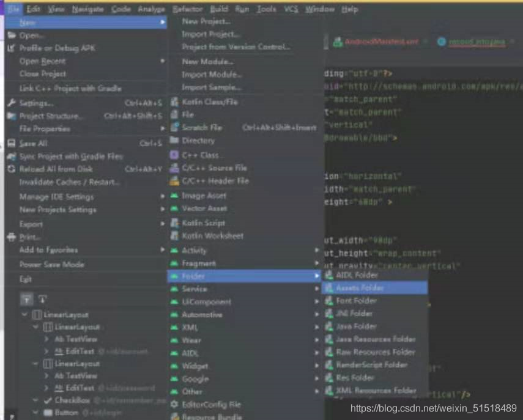Expand the root LinearLayout tree node

click(24, 314)
